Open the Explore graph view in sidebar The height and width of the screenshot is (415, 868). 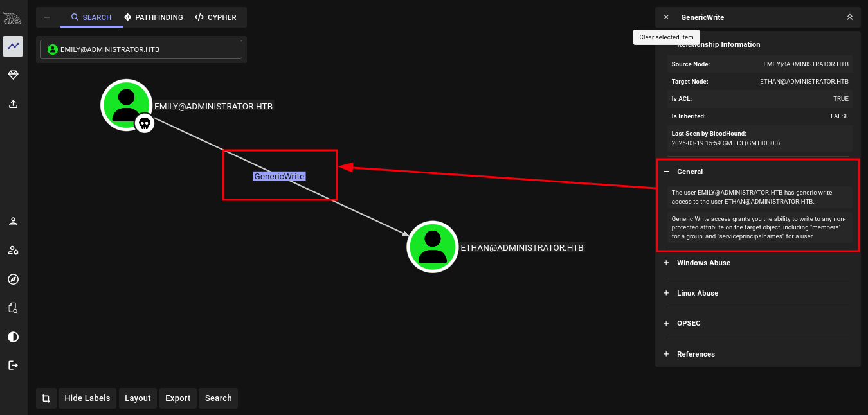13,46
